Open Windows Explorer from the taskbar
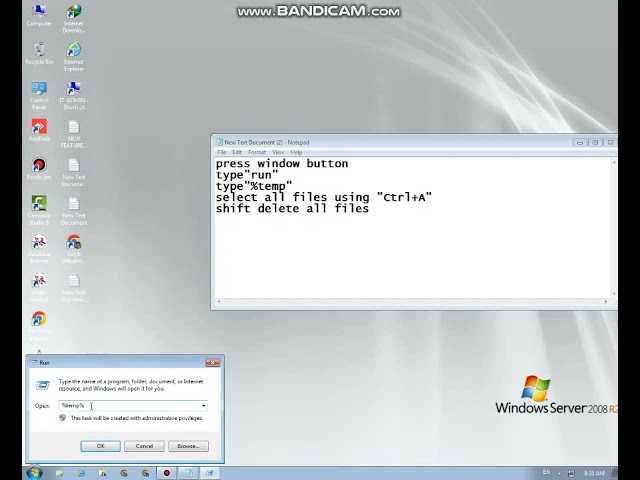Screen dimensions: 640x480 click(60, 473)
